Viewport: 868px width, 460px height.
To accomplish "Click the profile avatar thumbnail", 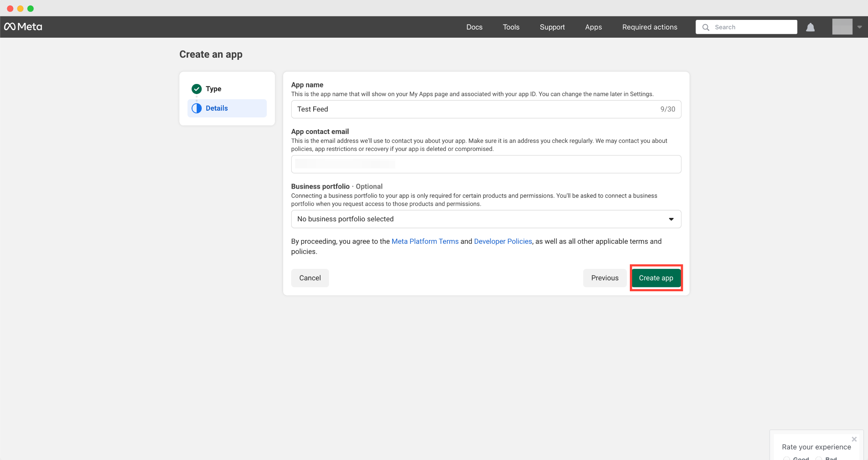I will tap(842, 27).
